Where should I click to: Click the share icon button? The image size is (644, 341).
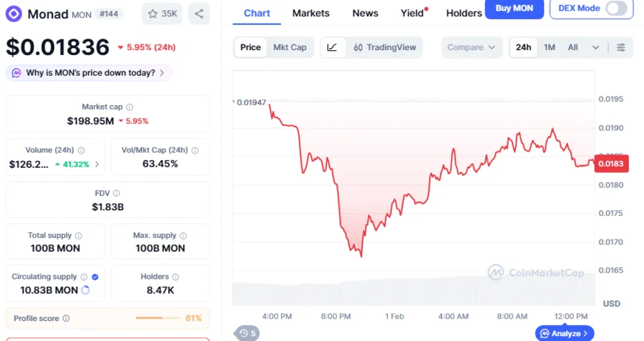[199, 14]
